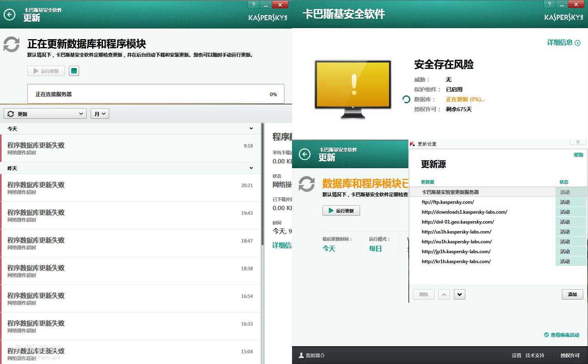The height and width of the screenshot is (364, 588).
Task: Go back using the arrow in the small Update window
Action: pos(305,154)
